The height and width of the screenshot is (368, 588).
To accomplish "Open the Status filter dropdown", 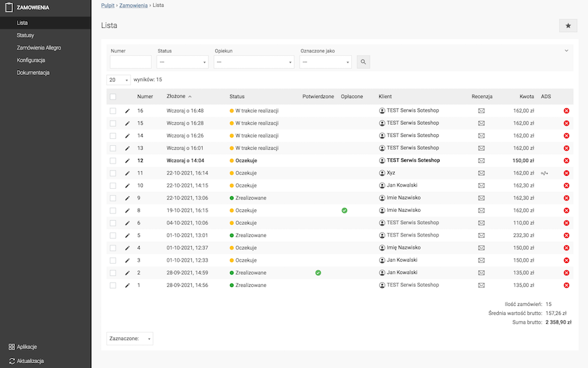I will tap(182, 62).
